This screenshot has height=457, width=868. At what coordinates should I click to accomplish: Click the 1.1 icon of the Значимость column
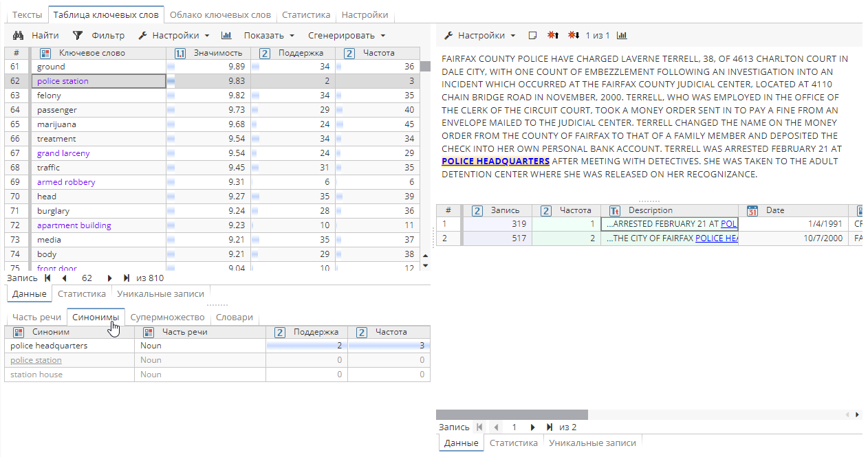(x=180, y=53)
